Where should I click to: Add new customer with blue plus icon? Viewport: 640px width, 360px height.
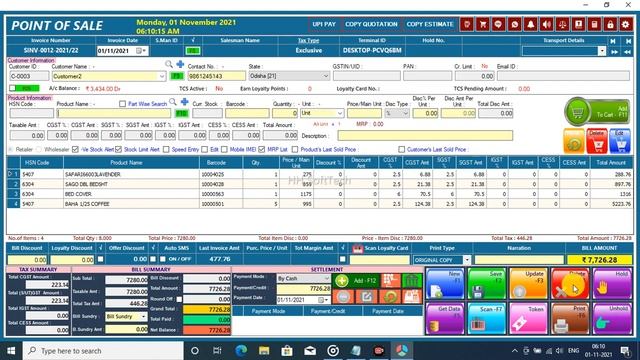coord(180,64)
